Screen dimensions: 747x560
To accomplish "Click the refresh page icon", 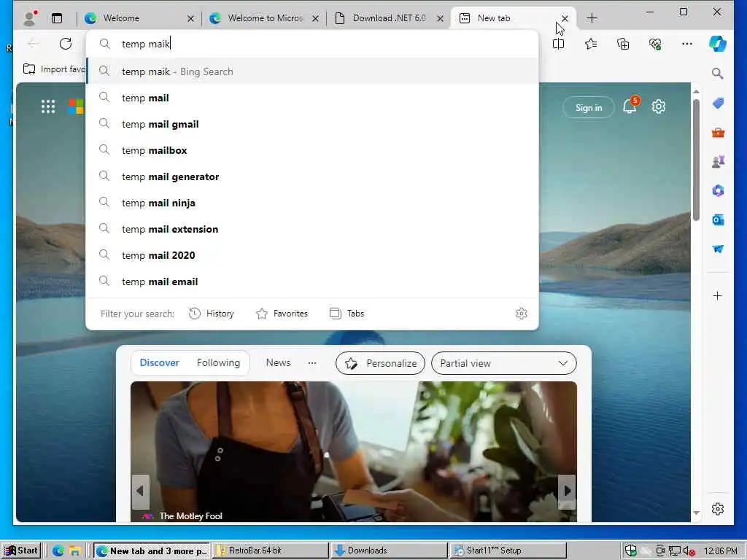I will [x=66, y=44].
